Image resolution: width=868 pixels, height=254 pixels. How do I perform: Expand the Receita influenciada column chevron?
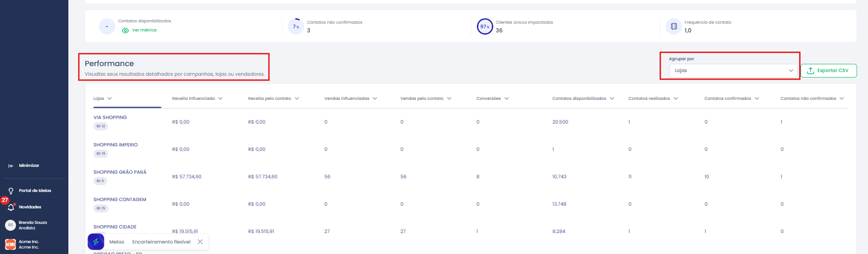pos(221,98)
